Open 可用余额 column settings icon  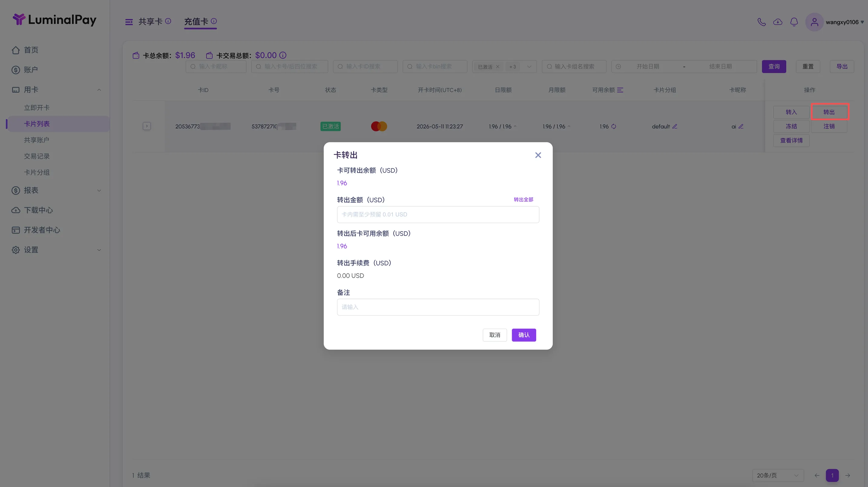coord(620,90)
